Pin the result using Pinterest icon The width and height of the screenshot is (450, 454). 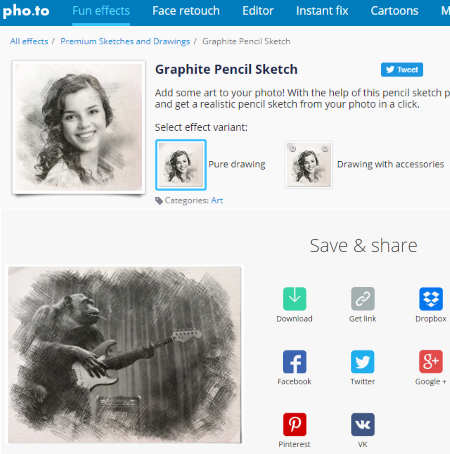294,425
